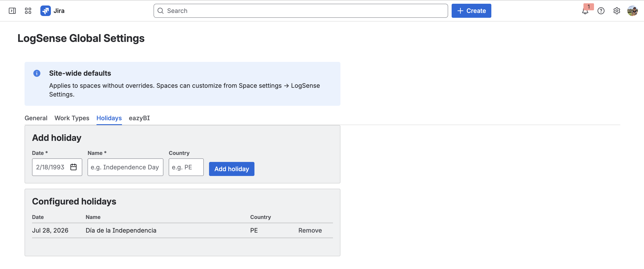Screen dimensions: 644x269
Task: Open the calendar picker in Date field
Action: point(73,167)
